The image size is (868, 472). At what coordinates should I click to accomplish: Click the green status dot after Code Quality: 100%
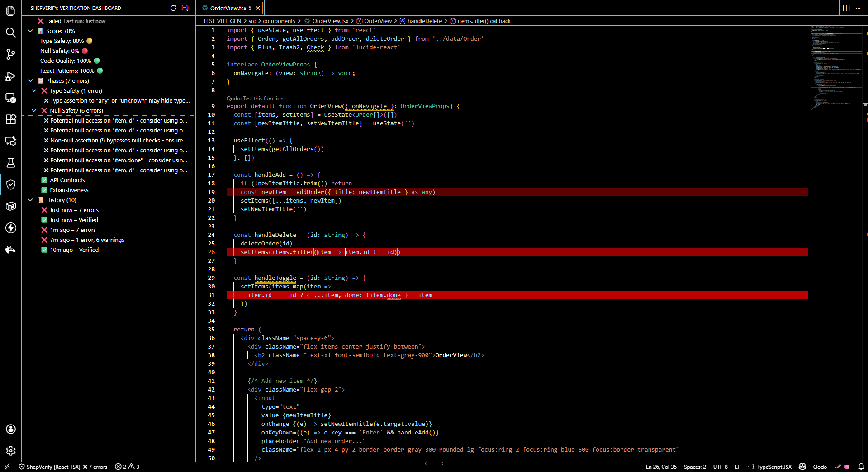97,61
